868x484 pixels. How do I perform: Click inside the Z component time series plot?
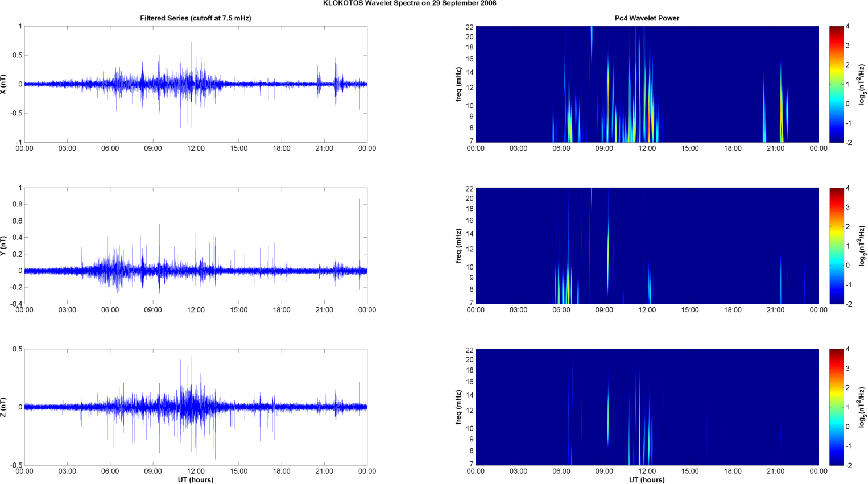coord(195,407)
